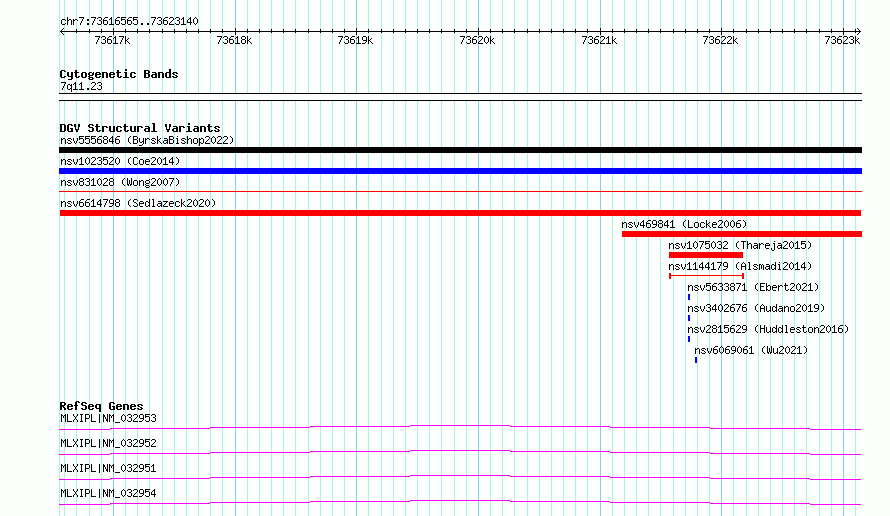Open the nsv1023520 (Coe2014) label
Screen dimensions: 890x516
click(120, 161)
